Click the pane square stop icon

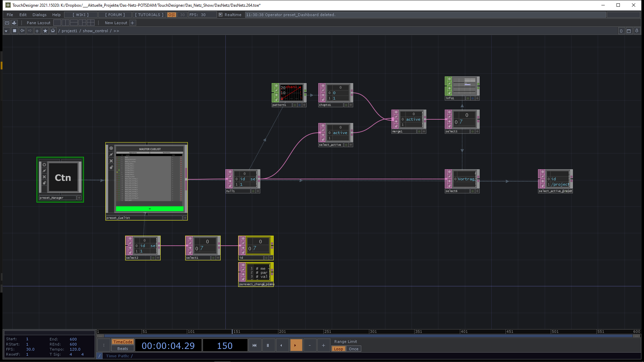click(14, 31)
